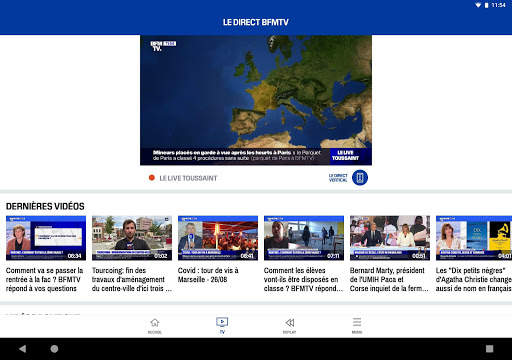Click the 'LE DIRECT BFMTV' header title
Viewport: 512px width, 360px height.
tap(256, 22)
